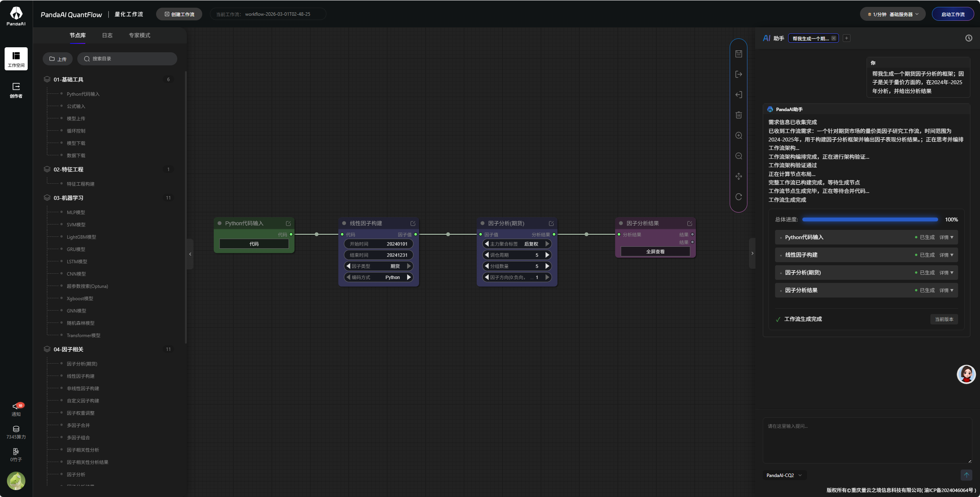
Task: Click the four-arrow move icon in canvas toolbar
Action: pos(739,176)
